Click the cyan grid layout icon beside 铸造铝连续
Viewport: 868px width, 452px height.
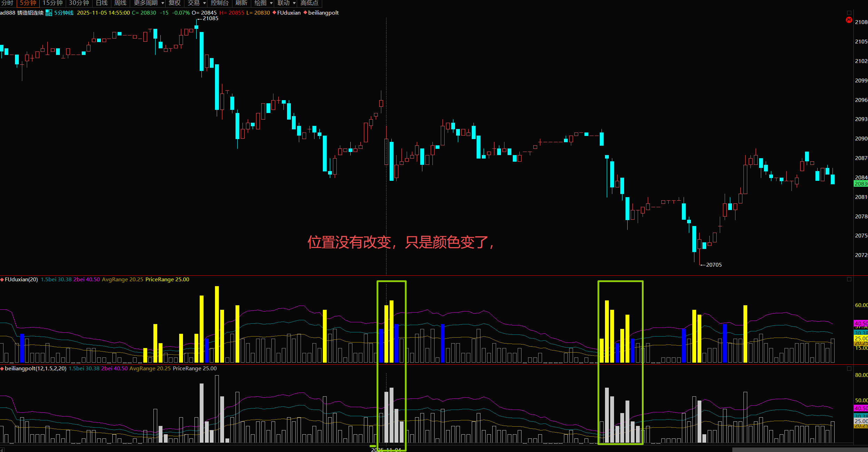(49, 13)
